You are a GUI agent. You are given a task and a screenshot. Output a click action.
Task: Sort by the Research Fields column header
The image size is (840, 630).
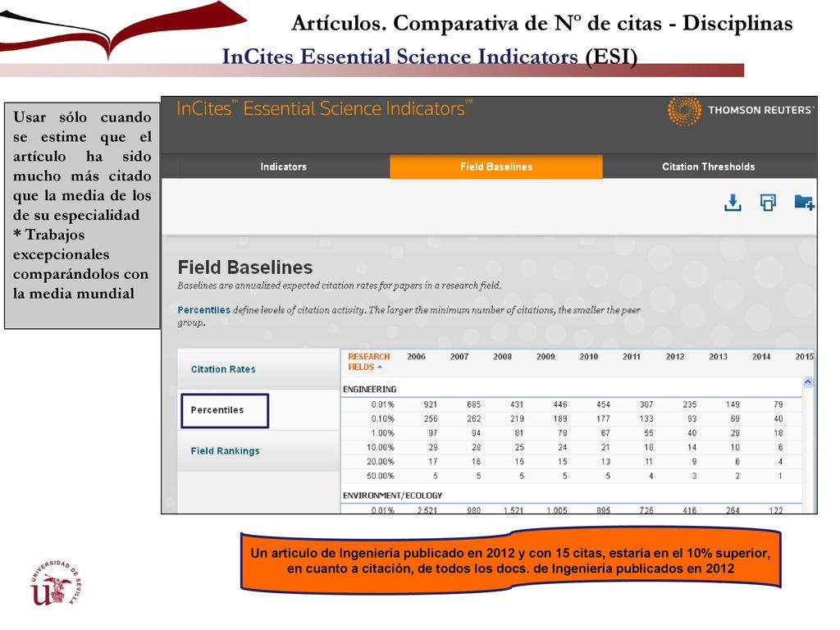369,362
